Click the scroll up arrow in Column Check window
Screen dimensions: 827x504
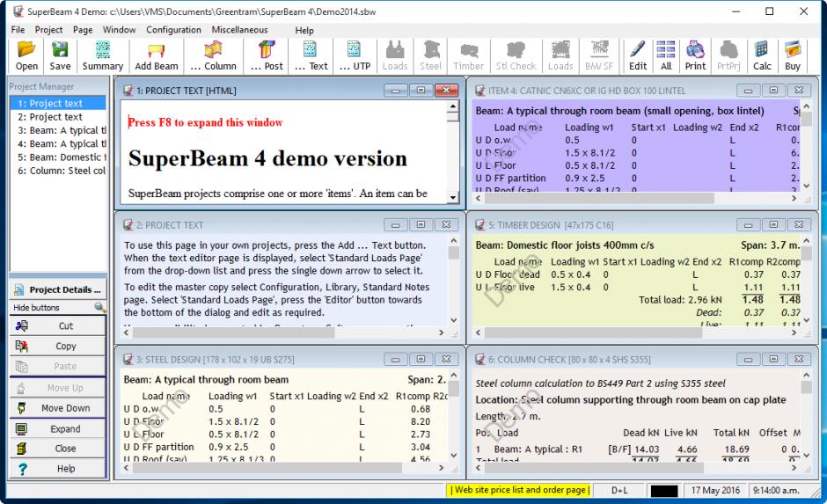pos(806,375)
